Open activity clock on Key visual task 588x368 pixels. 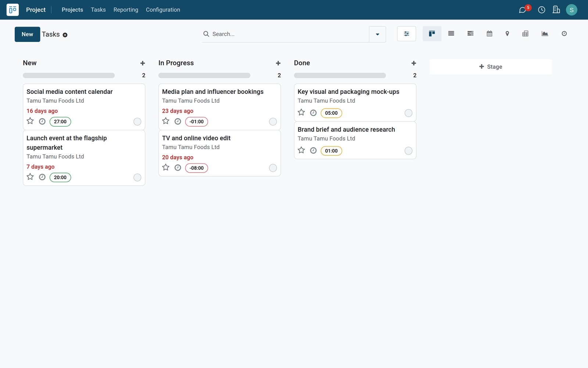(313, 113)
